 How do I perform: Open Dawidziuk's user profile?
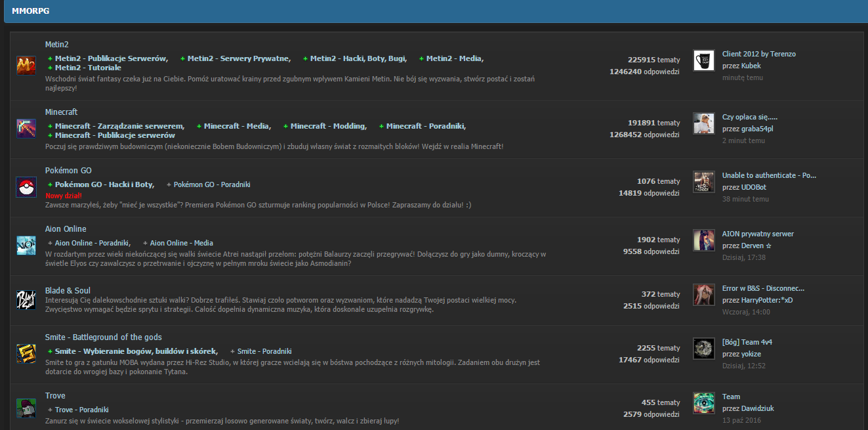coord(758,408)
